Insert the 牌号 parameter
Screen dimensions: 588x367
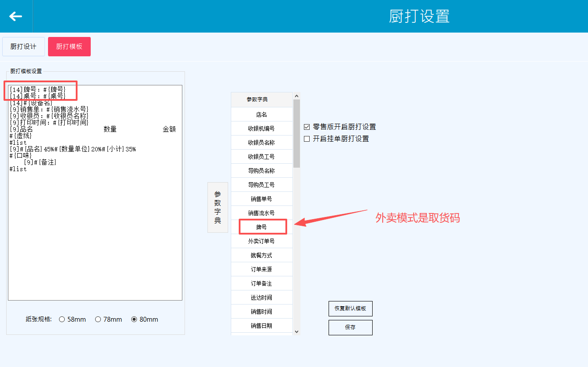tap(262, 227)
